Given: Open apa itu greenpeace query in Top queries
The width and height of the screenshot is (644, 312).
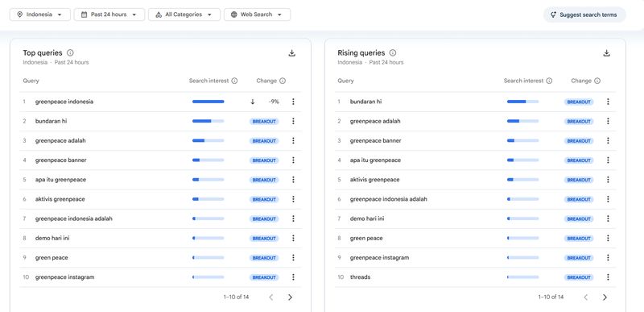Looking at the screenshot, I should coord(61,180).
